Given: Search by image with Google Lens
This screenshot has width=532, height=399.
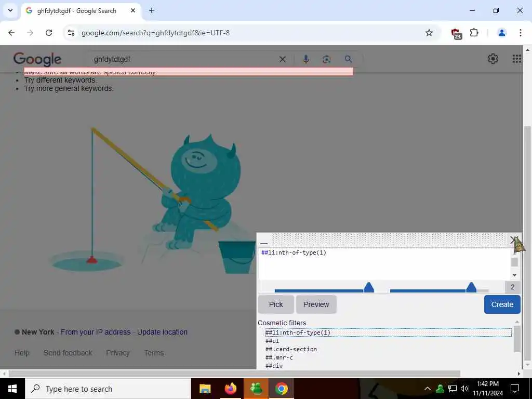Looking at the screenshot, I should pos(326,59).
